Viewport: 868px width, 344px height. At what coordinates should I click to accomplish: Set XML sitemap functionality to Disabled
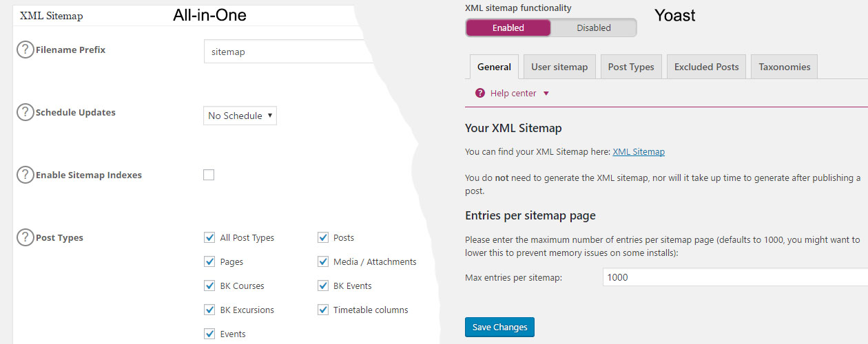(x=593, y=28)
